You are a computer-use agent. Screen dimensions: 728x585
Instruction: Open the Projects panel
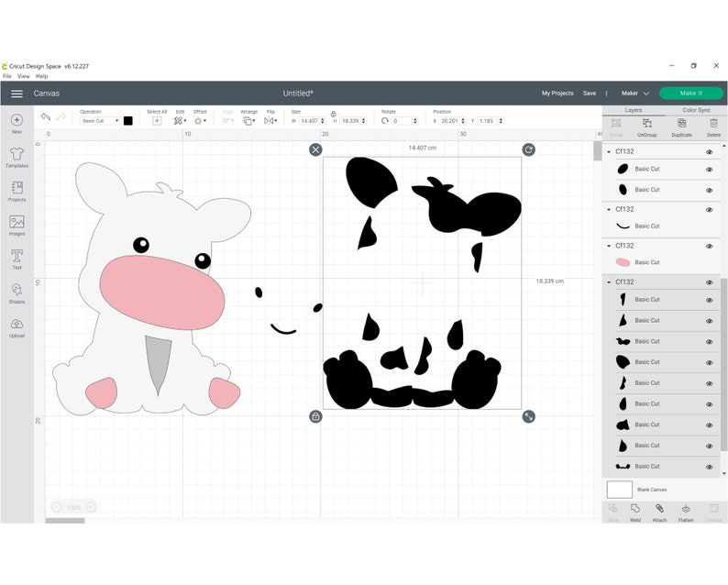[17, 188]
